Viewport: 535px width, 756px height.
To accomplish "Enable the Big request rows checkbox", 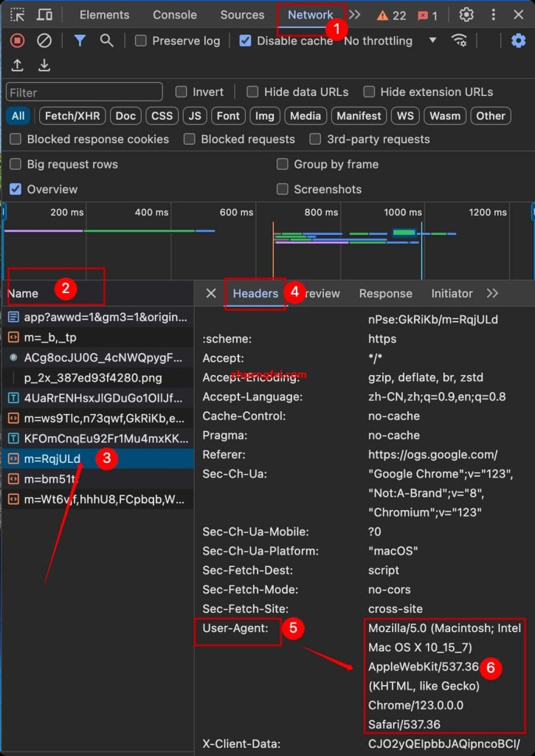I will point(15,164).
